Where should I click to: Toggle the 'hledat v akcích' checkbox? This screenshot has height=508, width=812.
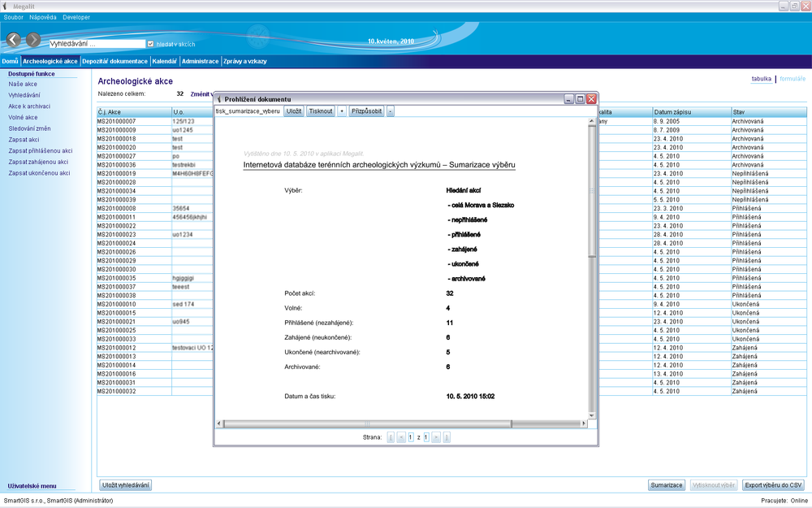(x=150, y=44)
